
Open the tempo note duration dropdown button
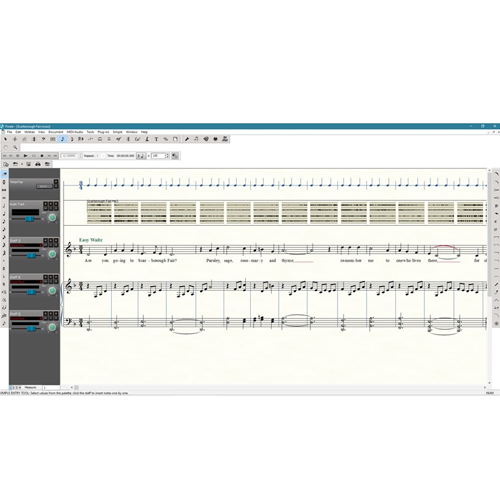pos(141,156)
